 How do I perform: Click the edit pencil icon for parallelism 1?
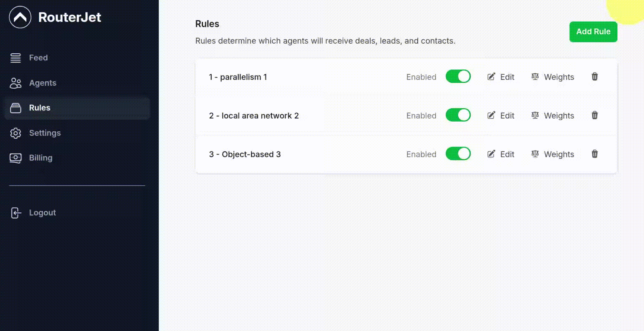pyautogui.click(x=491, y=76)
